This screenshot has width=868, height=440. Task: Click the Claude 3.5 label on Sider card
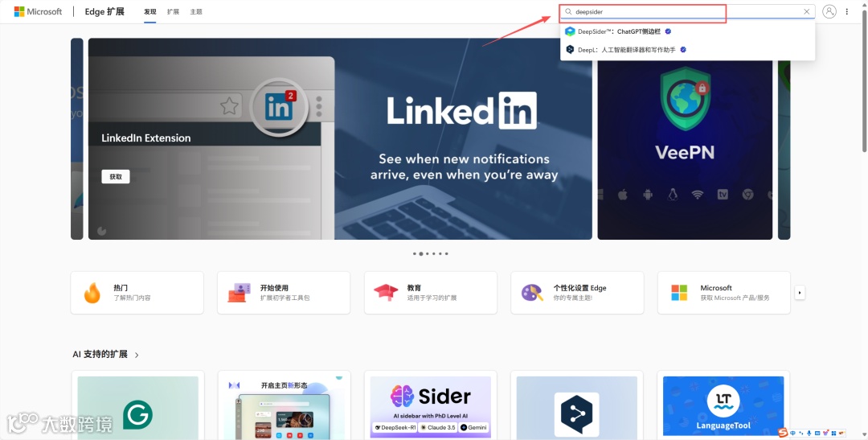click(438, 427)
